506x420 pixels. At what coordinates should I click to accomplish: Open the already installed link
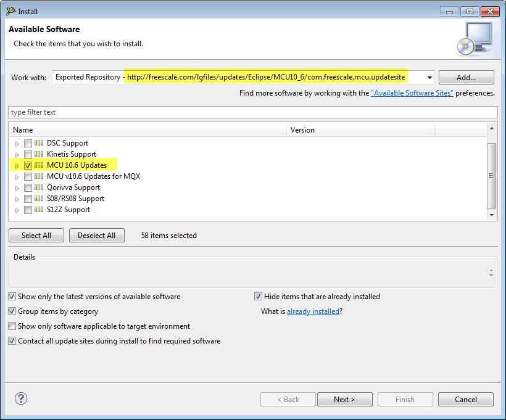pos(313,311)
